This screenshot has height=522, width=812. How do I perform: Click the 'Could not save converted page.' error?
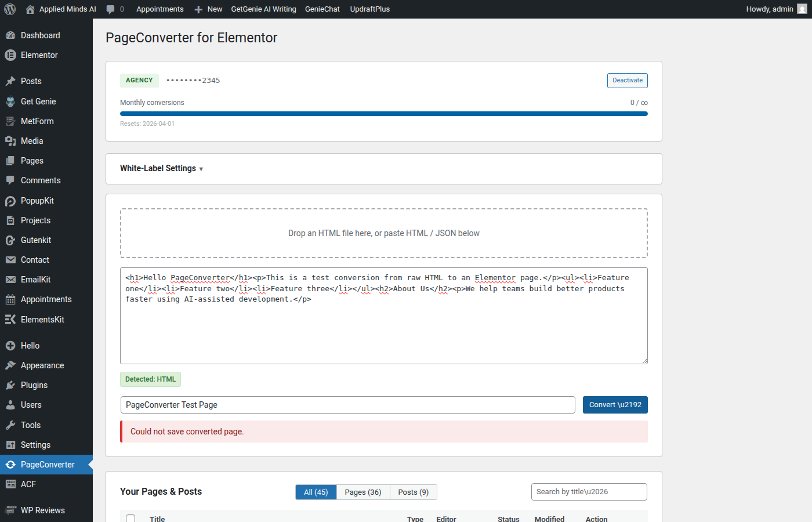[x=384, y=432]
